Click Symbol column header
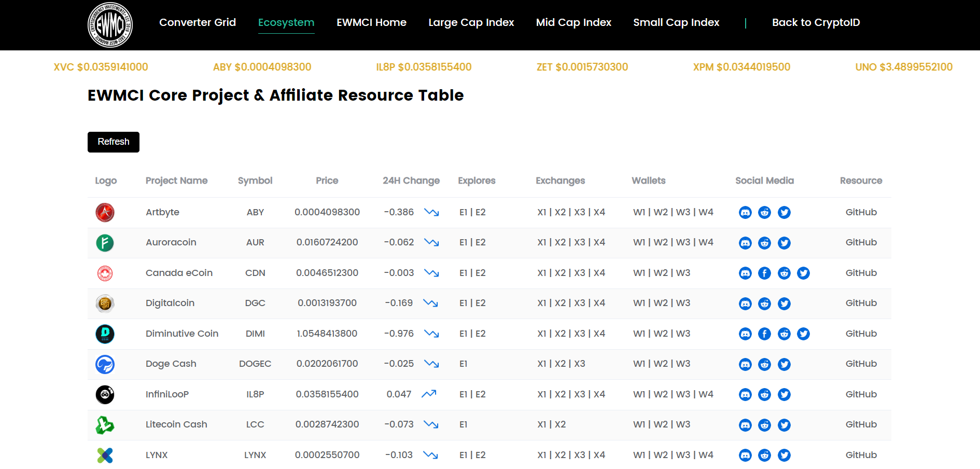Screen dimensions: 980x469 click(255, 181)
